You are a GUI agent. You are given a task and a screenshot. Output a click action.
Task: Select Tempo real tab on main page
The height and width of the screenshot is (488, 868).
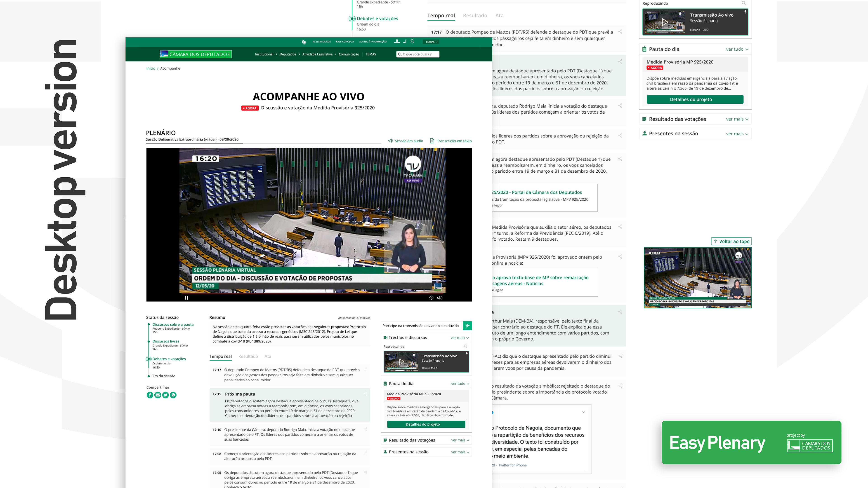pyautogui.click(x=220, y=356)
